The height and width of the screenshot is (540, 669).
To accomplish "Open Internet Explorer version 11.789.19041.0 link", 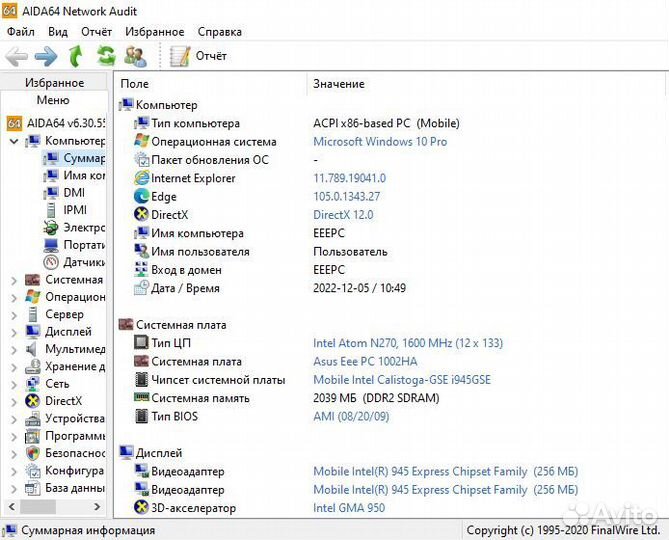I will [x=349, y=178].
